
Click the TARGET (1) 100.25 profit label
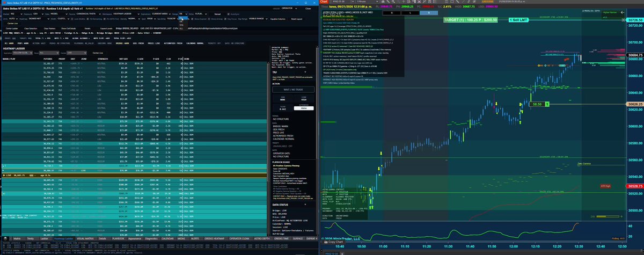point(471,20)
